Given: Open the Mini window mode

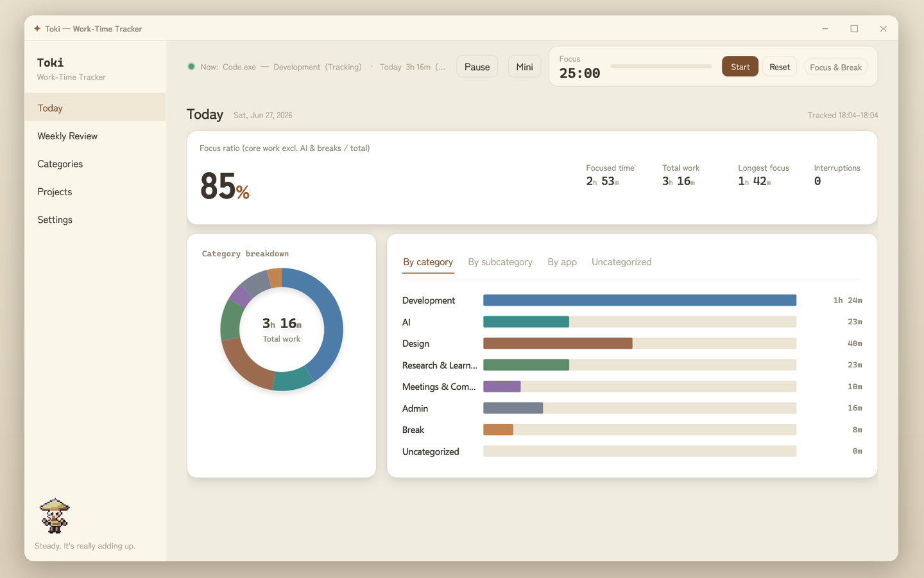Looking at the screenshot, I should [524, 67].
